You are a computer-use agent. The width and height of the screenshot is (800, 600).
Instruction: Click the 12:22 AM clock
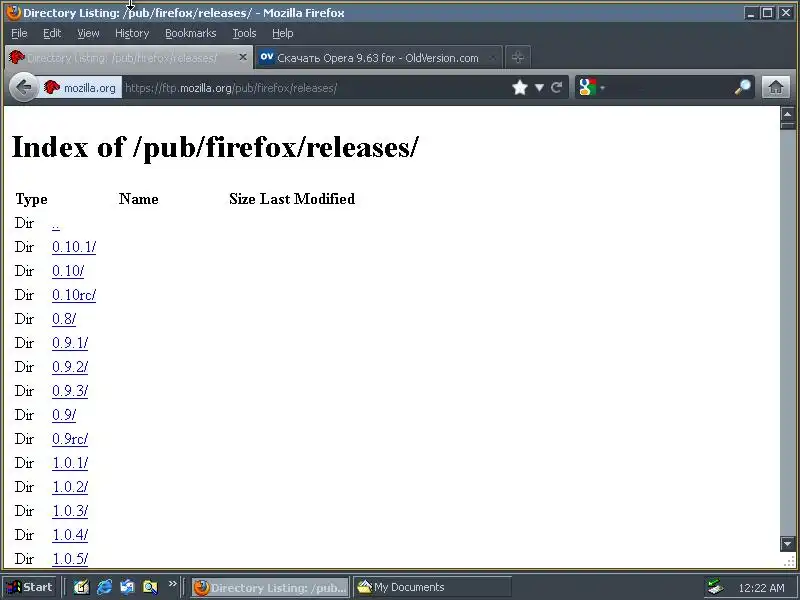click(761, 588)
